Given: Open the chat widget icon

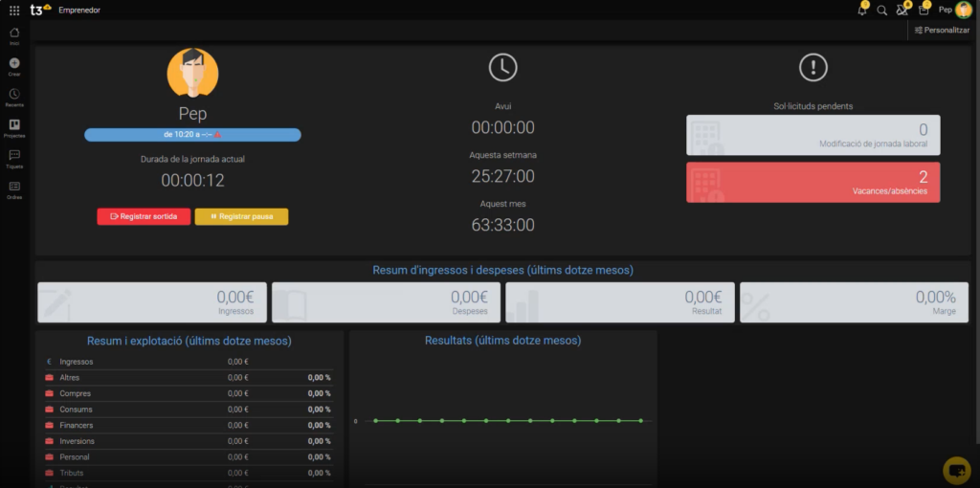Looking at the screenshot, I should click(956, 470).
